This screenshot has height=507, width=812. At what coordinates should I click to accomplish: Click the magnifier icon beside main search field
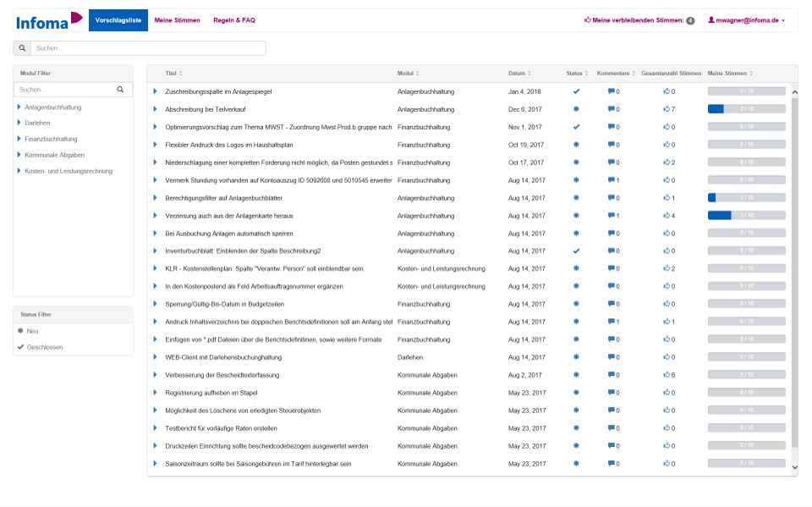[x=22, y=48]
